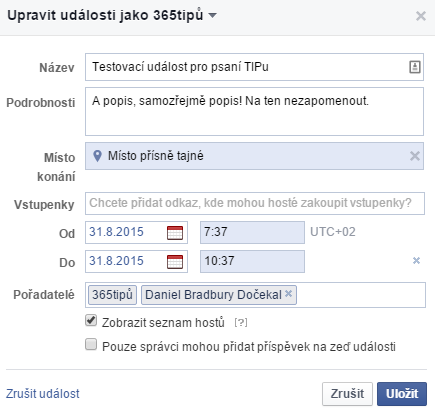Viewport: 435px width, 417px height.
Task: Clear the Místo přísně tajné location
Action: tap(415, 156)
